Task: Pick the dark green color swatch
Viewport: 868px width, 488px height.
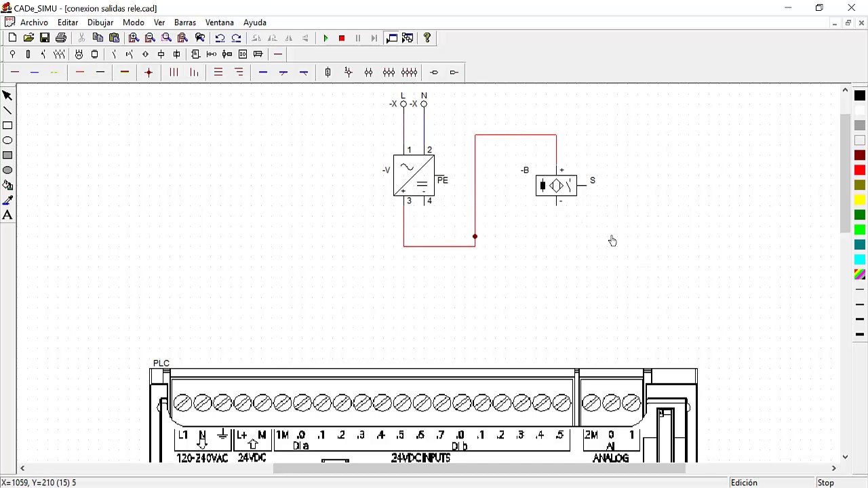Action: (860, 215)
